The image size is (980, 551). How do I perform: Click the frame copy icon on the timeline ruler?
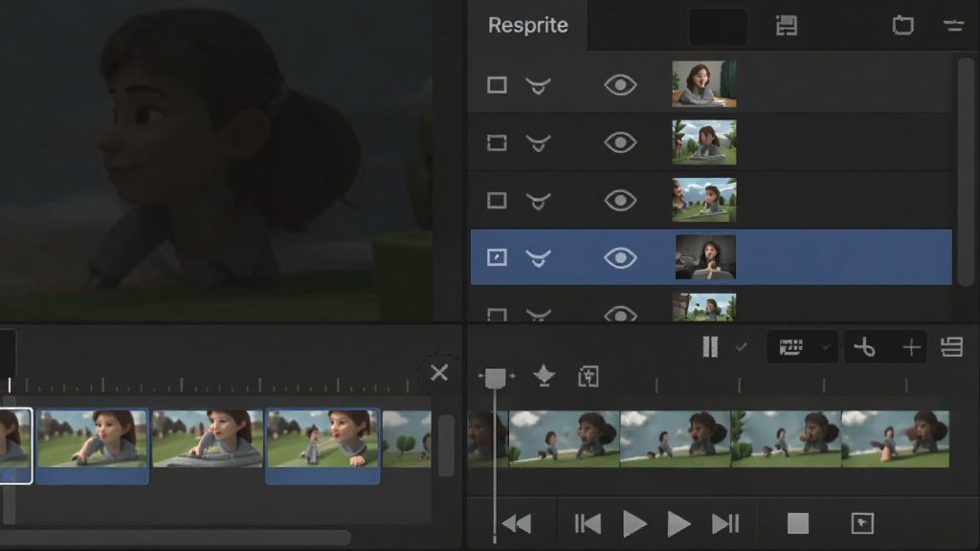[x=589, y=377]
